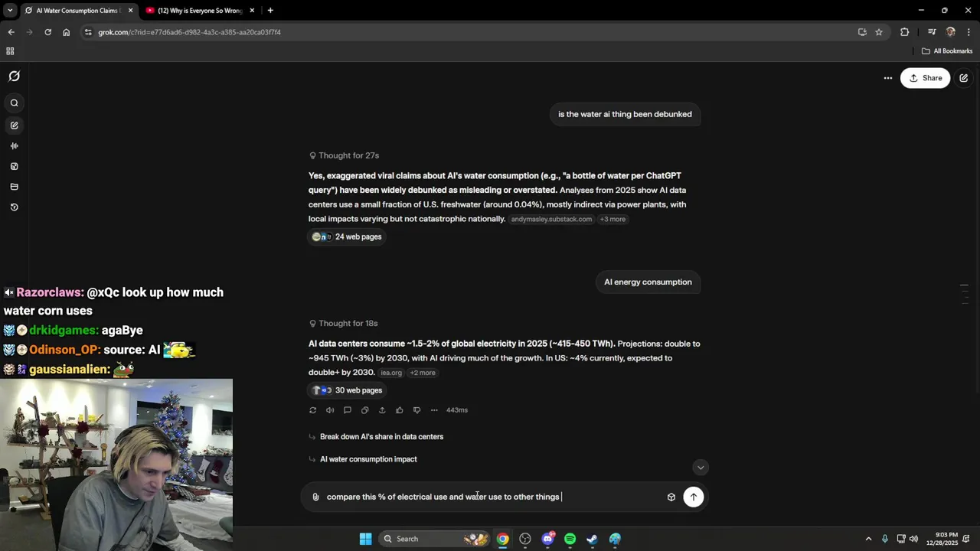This screenshot has width=980, height=551.
Task: Open the iea.org citation
Action: point(391,373)
